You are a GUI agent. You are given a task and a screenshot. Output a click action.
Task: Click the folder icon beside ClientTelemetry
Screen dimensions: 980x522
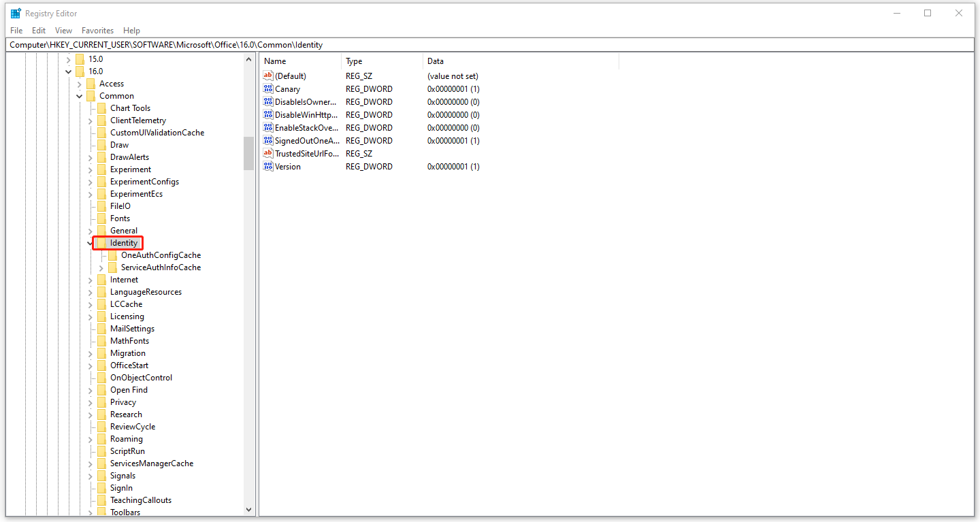102,120
